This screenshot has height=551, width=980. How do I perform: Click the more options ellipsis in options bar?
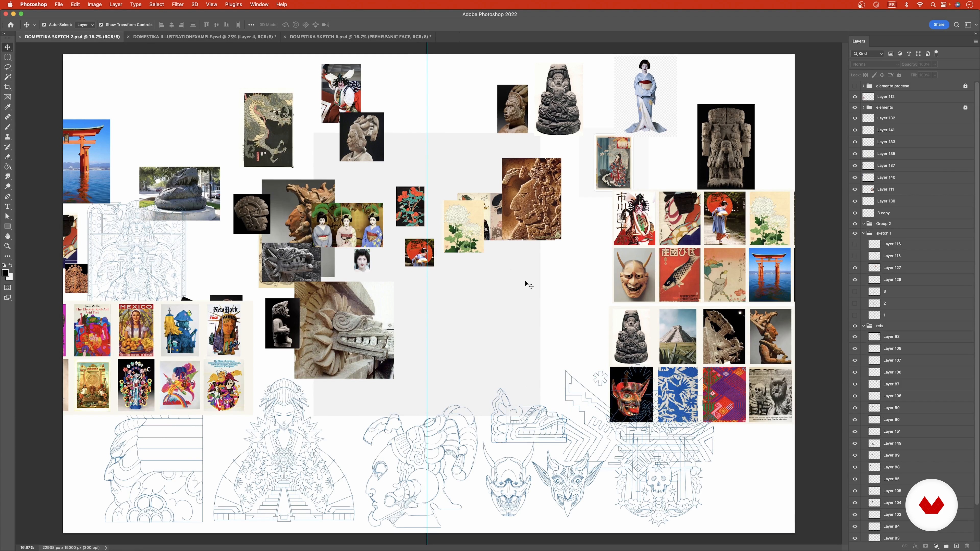251,25
